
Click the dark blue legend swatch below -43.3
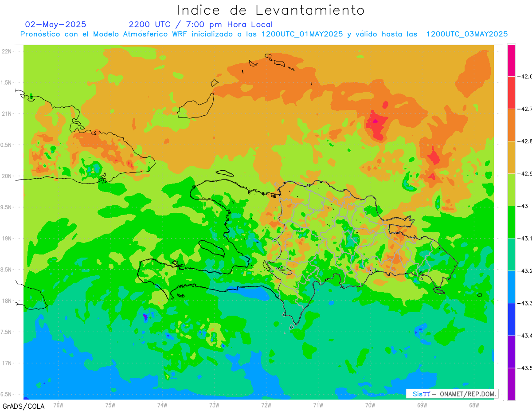click(511, 319)
